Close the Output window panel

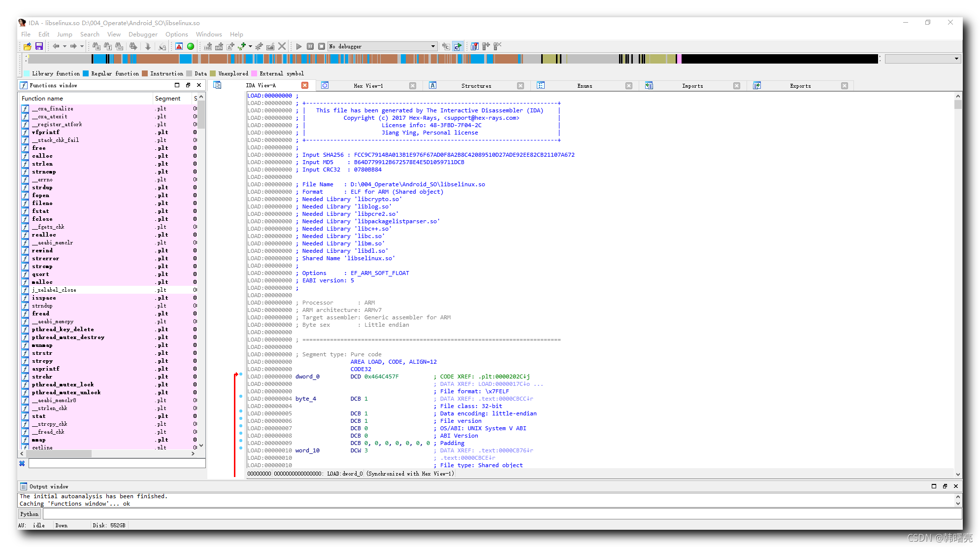click(x=956, y=486)
